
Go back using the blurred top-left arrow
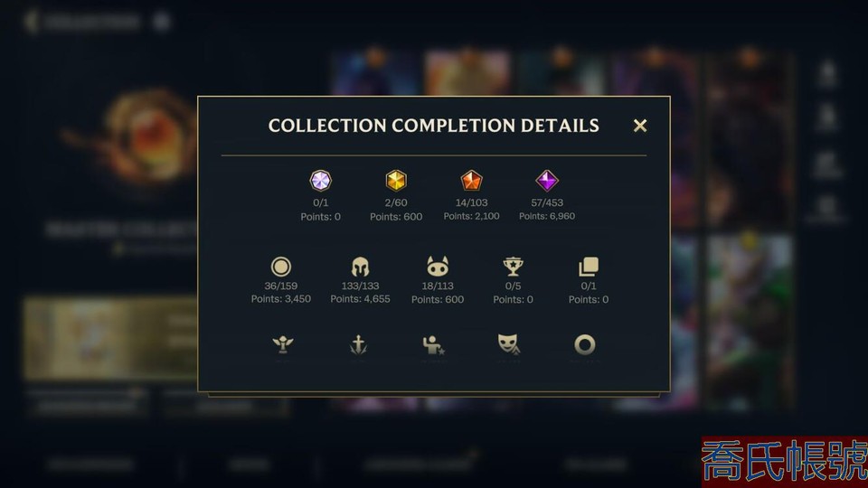point(32,22)
